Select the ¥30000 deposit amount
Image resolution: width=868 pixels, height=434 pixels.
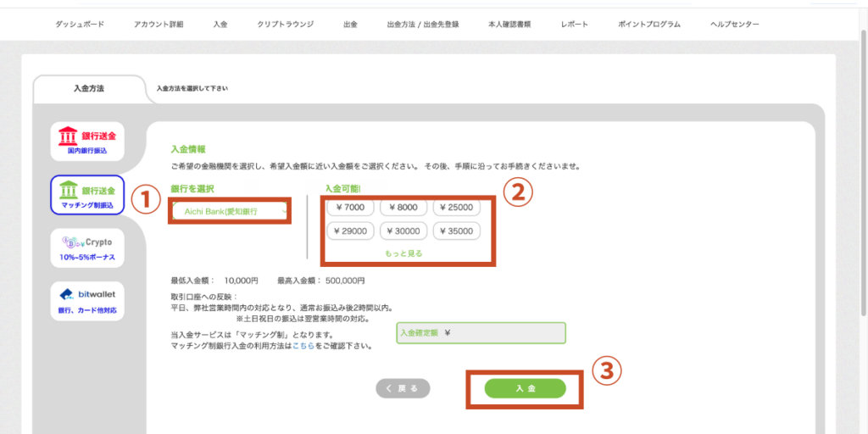pyautogui.click(x=403, y=231)
